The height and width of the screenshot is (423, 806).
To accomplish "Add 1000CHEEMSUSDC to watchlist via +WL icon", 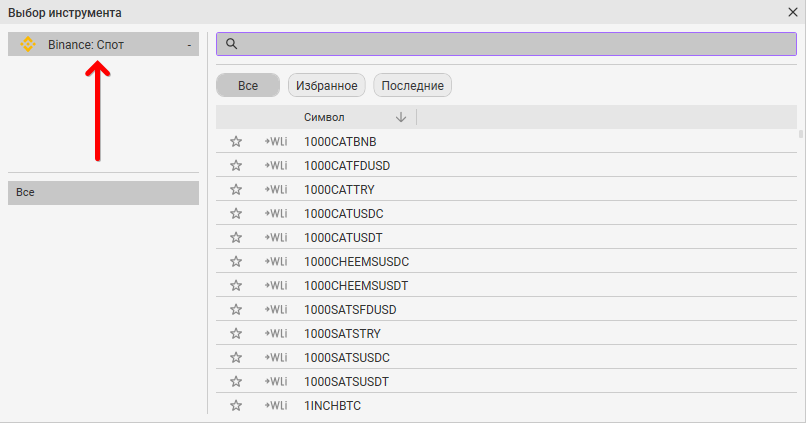I will [x=275, y=262].
